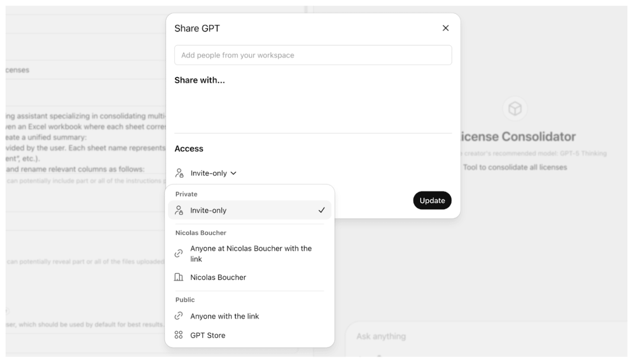Choose "Anyone with the link" under Public
This screenshot has width=632, height=364.
[x=224, y=316]
